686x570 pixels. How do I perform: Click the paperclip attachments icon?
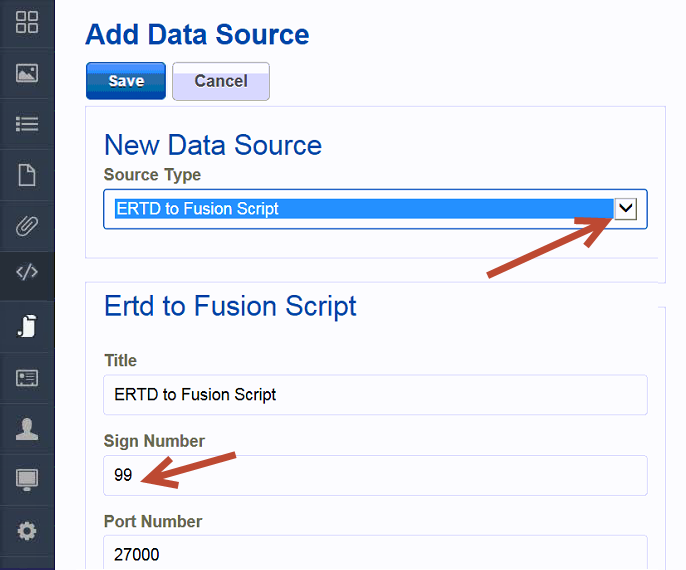click(27, 225)
